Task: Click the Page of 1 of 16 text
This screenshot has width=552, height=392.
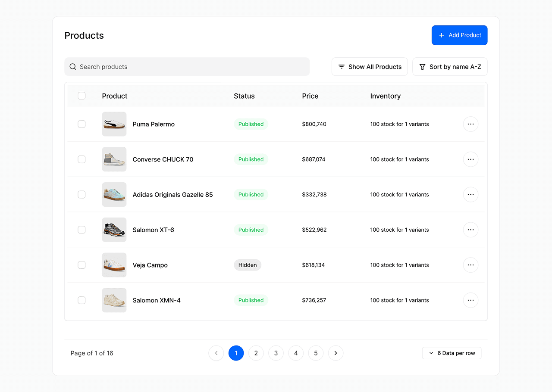Action: [x=92, y=353]
